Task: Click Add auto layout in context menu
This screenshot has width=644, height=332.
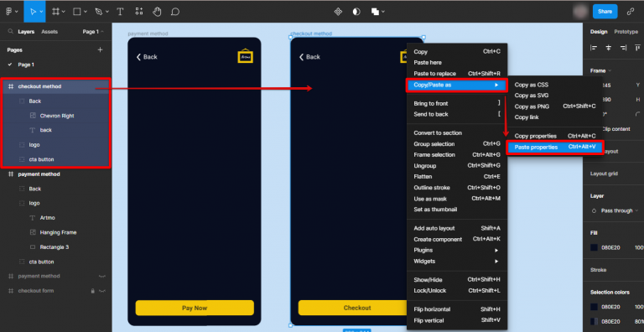Action: 457,228
